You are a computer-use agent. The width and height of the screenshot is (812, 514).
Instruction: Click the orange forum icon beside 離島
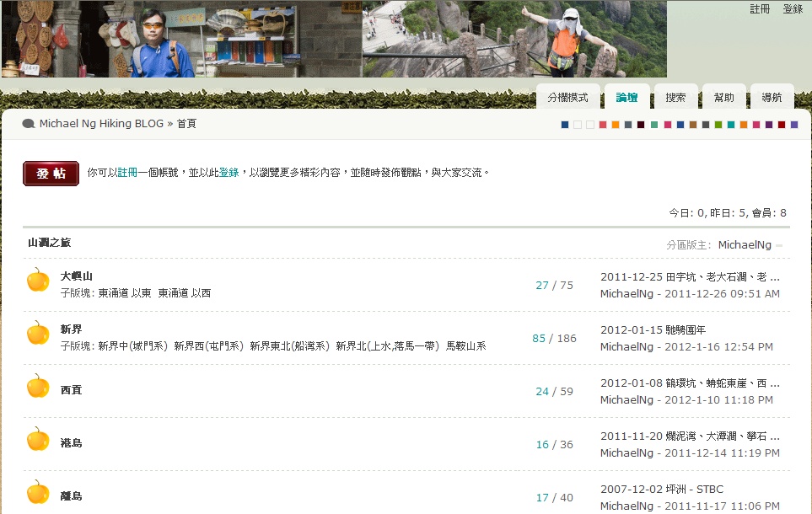(38, 492)
